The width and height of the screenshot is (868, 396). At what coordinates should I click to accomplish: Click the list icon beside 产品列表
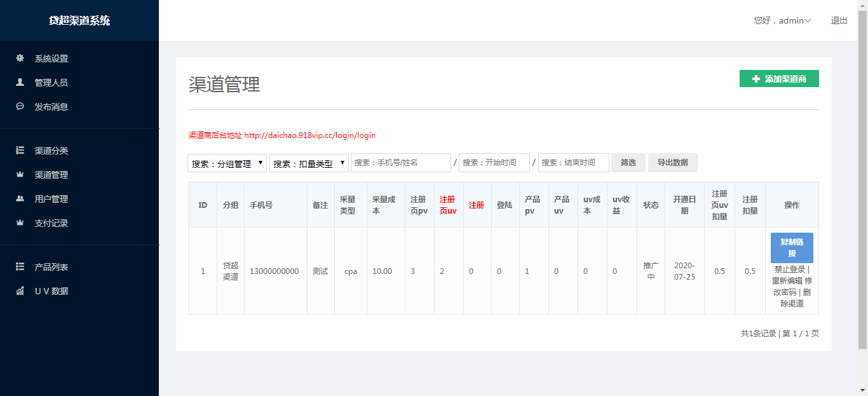(x=20, y=267)
